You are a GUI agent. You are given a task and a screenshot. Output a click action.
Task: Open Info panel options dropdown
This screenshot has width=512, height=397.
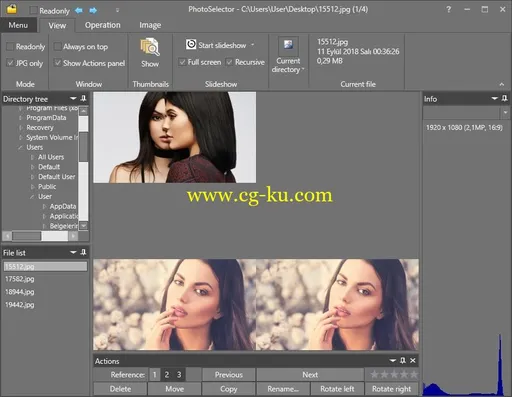pos(495,98)
